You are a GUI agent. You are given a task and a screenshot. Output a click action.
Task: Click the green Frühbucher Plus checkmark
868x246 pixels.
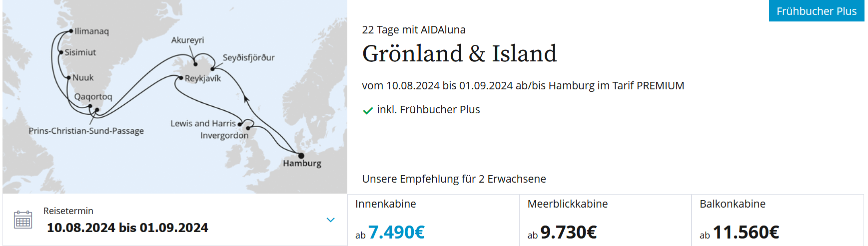tap(368, 110)
